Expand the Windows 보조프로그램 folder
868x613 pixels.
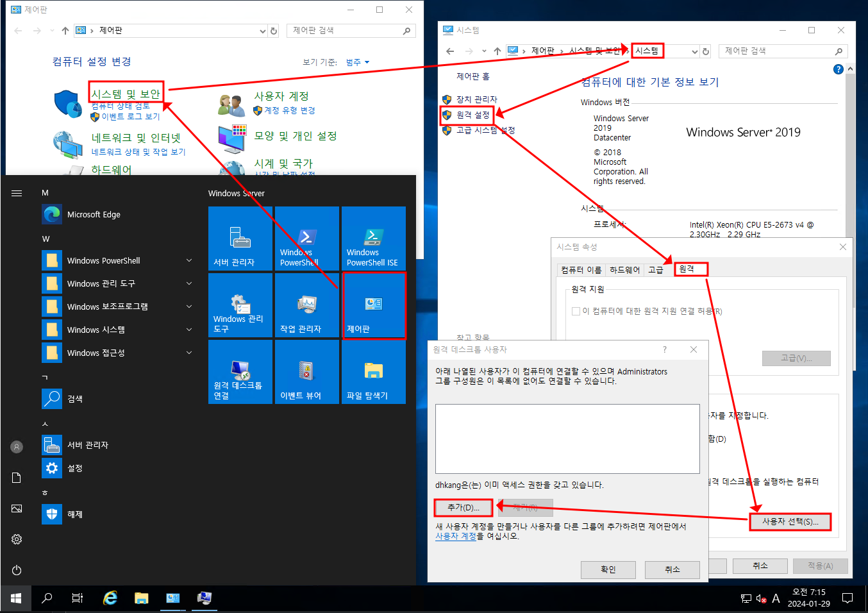coord(189,306)
